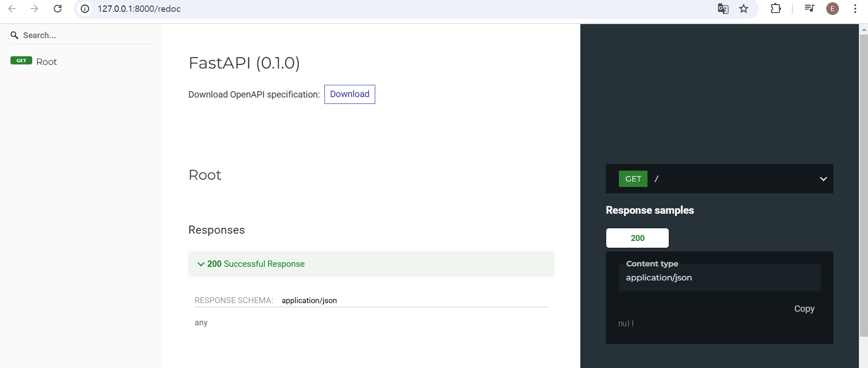Click the Responses heading
The image size is (868, 368).
[x=216, y=230]
